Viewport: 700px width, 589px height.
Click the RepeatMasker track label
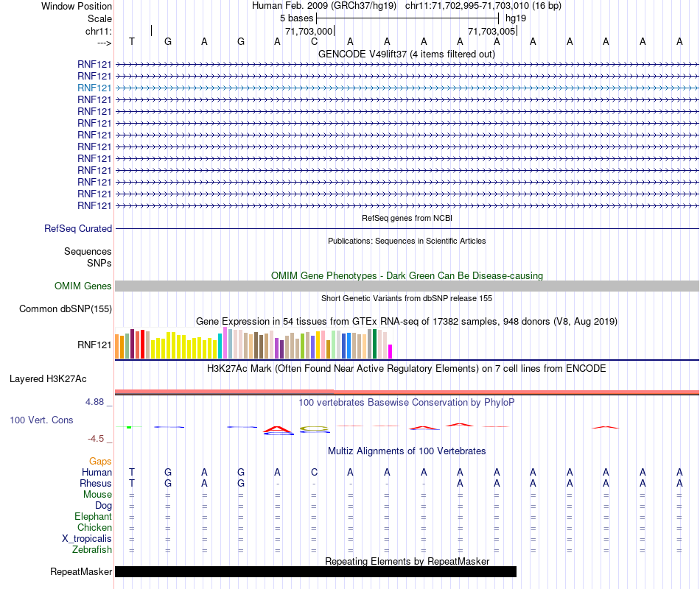click(81, 571)
